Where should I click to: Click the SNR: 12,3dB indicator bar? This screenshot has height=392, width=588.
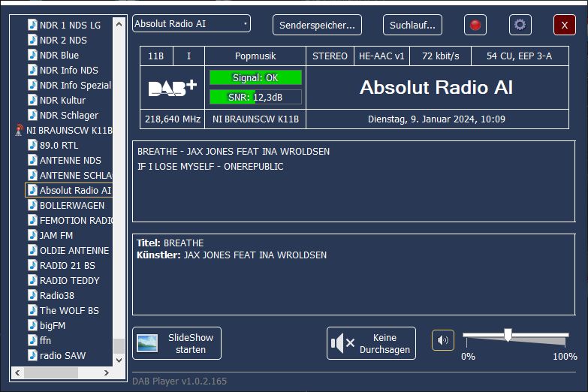255,97
